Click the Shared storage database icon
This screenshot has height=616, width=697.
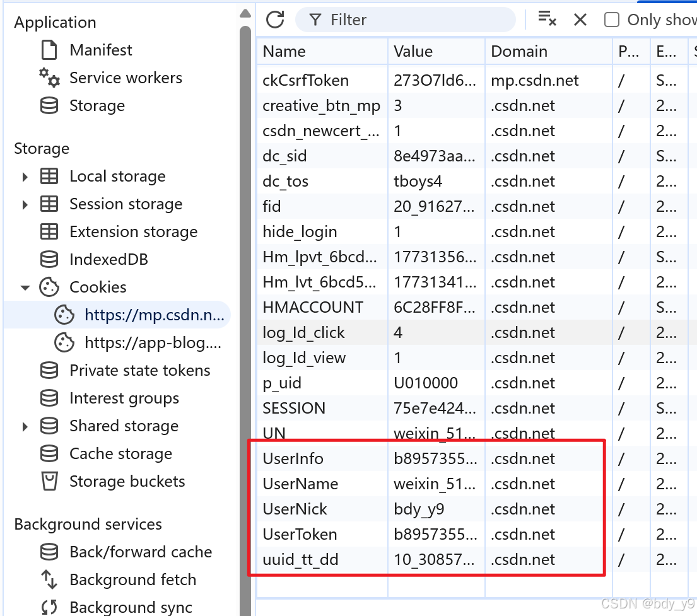49,426
